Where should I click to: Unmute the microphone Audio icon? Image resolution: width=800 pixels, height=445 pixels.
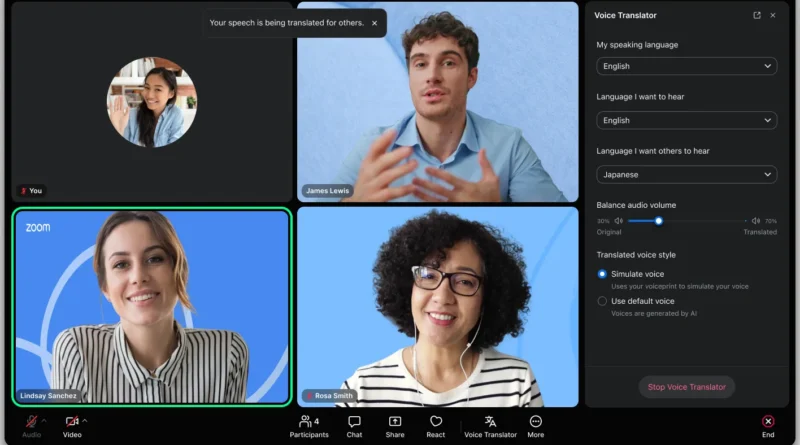tap(31, 422)
